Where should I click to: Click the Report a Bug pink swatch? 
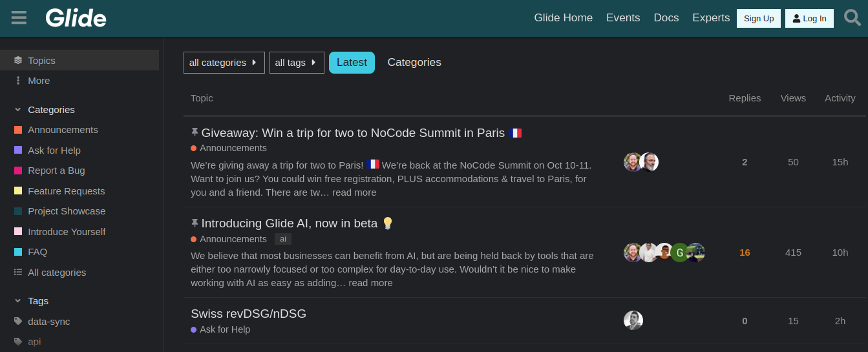(18, 171)
